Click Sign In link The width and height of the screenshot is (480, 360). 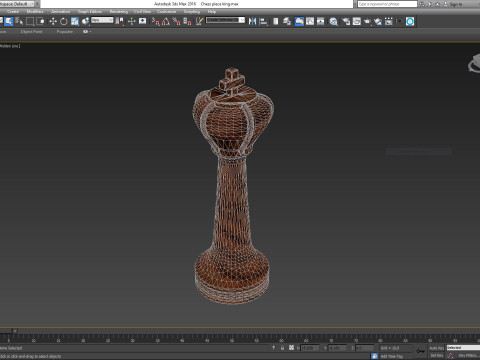[x=456, y=4]
